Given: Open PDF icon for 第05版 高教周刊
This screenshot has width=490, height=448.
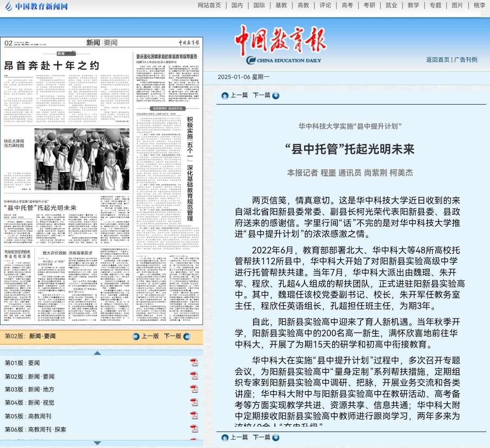Looking at the screenshot, I should pyautogui.click(x=194, y=415).
